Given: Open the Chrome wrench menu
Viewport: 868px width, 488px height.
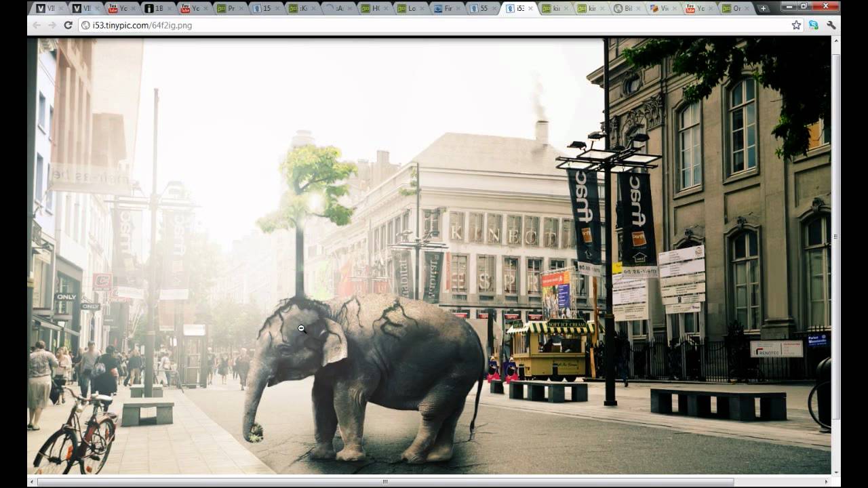Looking at the screenshot, I should pos(831,25).
